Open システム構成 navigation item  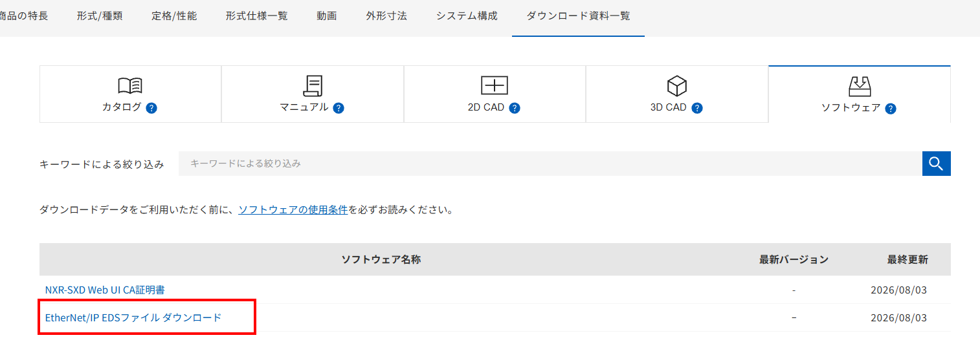point(467,16)
